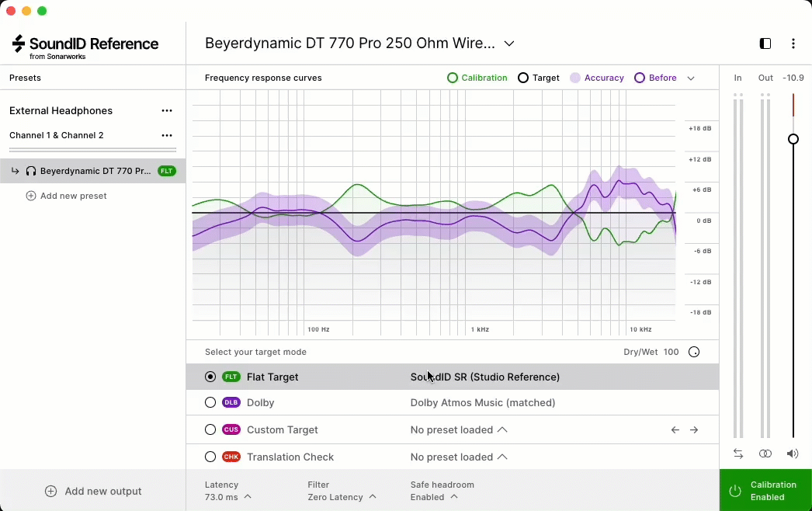
Task: Select the Beyerdynamic DT 770 Pr... preset
Action: click(x=92, y=171)
